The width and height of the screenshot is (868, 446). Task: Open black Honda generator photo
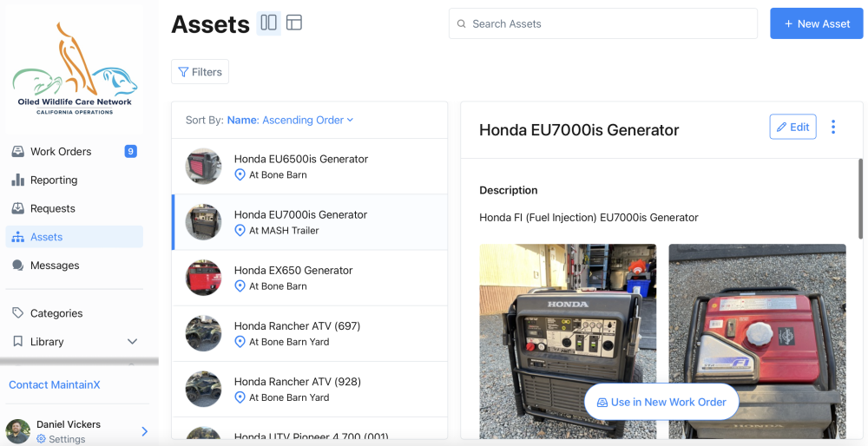tap(568, 341)
